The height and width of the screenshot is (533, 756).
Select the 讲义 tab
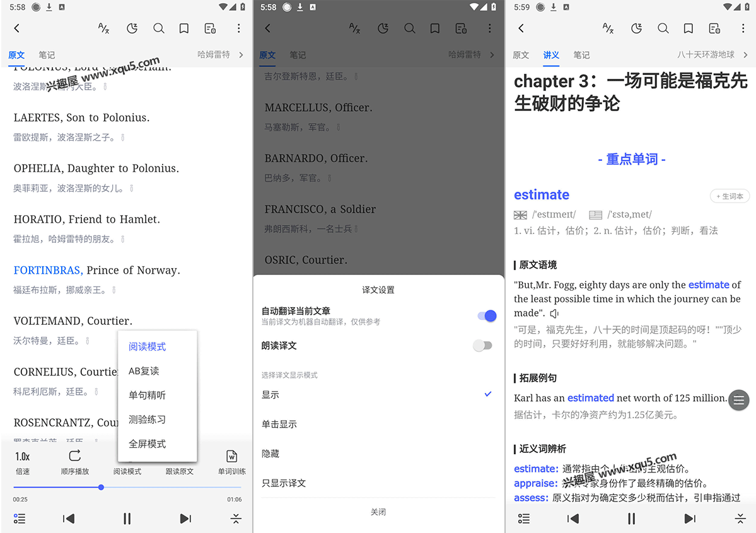tap(551, 55)
